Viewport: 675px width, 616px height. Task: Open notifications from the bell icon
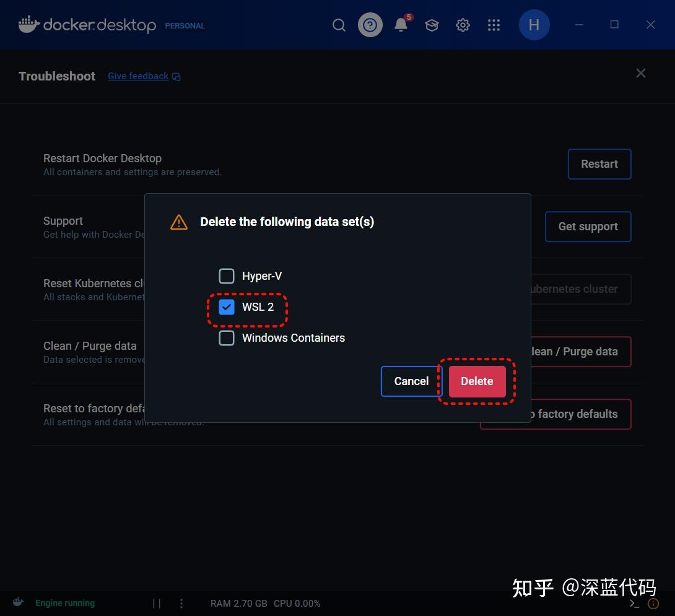pos(399,25)
